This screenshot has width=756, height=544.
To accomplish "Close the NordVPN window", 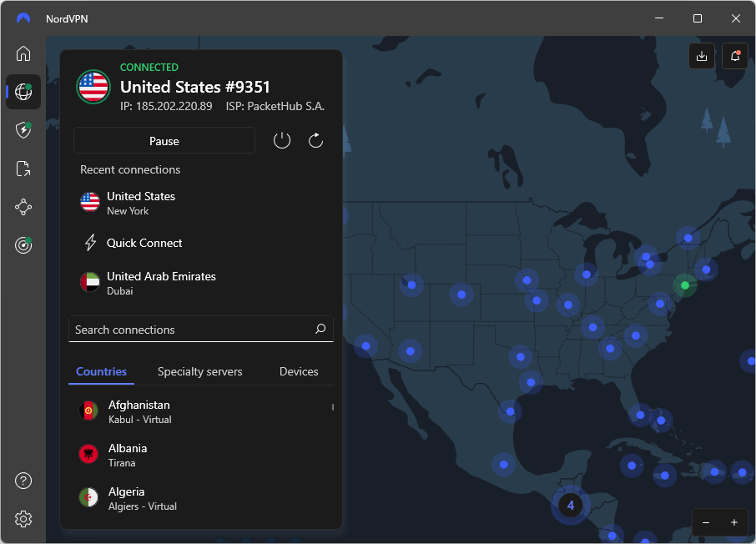I will point(735,18).
